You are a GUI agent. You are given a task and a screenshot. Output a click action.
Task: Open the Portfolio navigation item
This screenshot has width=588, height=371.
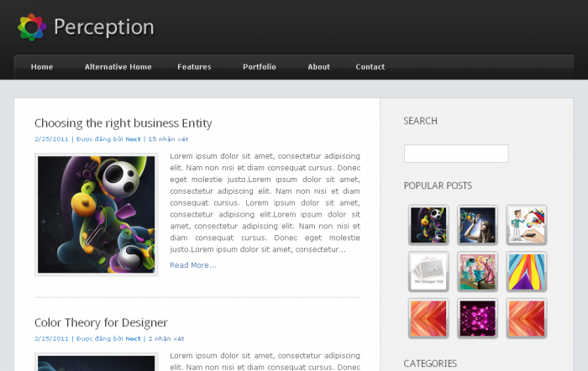pos(260,67)
